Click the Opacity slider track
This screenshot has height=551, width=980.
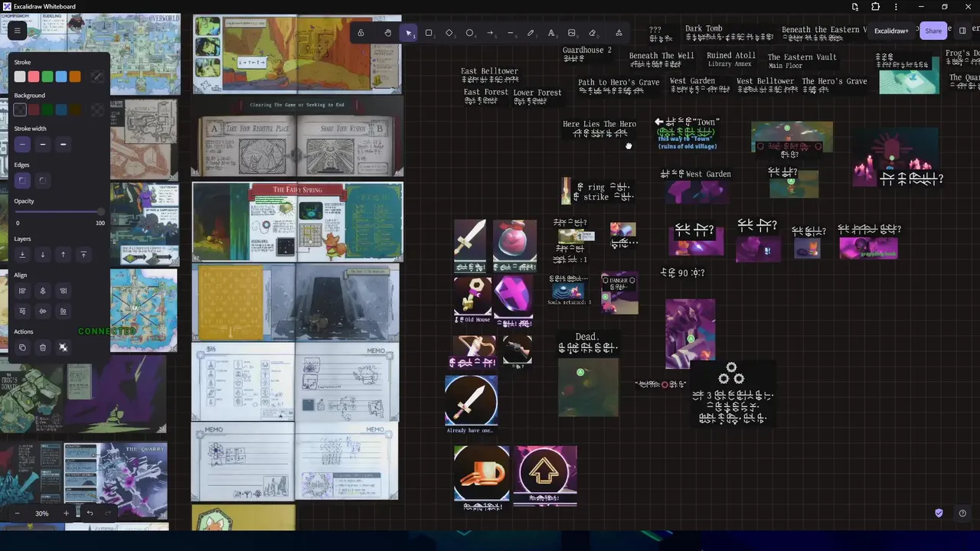(59, 212)
